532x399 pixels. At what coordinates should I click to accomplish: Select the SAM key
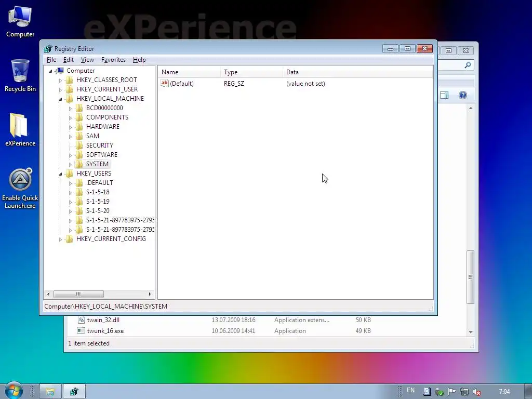[x=92, y=136]
